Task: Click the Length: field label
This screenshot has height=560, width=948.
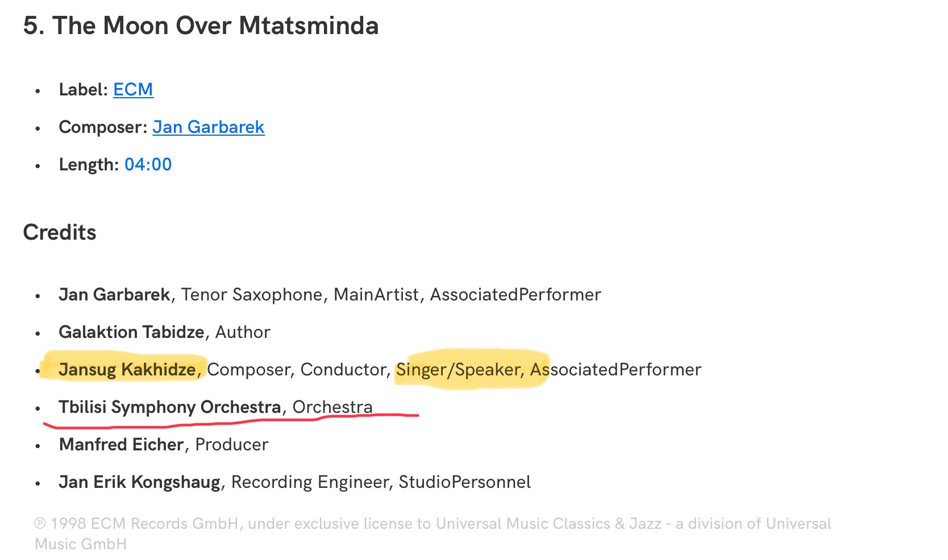Action: coord(89,165)
